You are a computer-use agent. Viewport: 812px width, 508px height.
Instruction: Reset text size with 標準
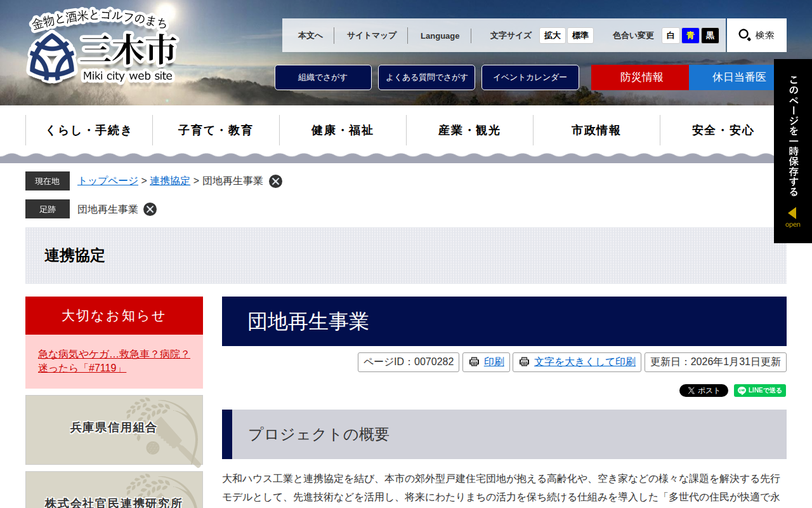coord(580,36)
